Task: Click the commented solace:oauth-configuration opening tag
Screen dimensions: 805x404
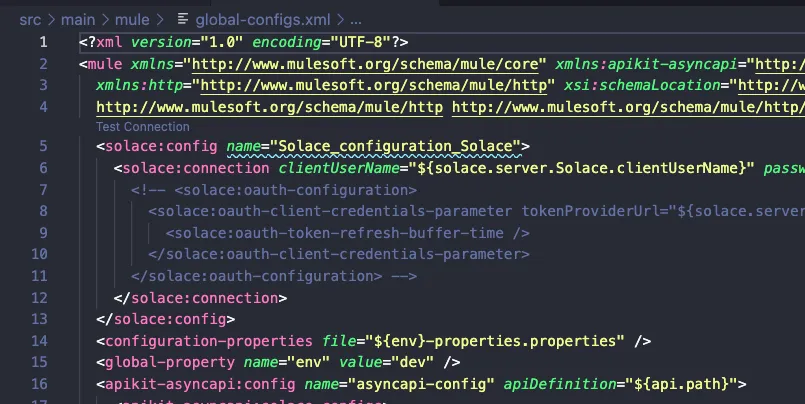Action: pos(295,190)
